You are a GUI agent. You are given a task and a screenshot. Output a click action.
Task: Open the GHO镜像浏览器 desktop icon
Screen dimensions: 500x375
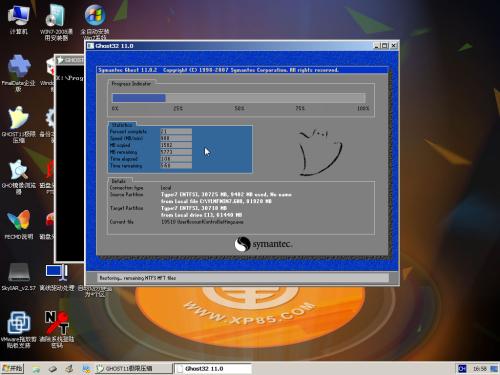[x=19, y=177]
